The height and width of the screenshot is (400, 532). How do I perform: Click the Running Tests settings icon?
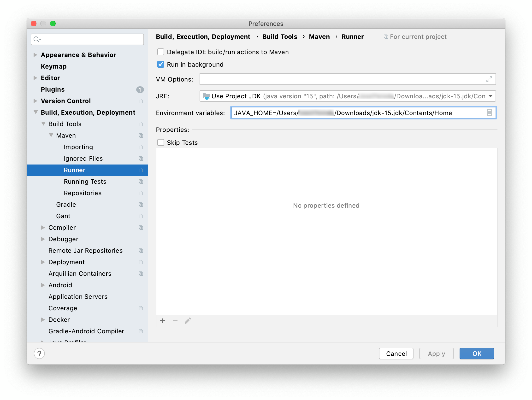(141, 182)
